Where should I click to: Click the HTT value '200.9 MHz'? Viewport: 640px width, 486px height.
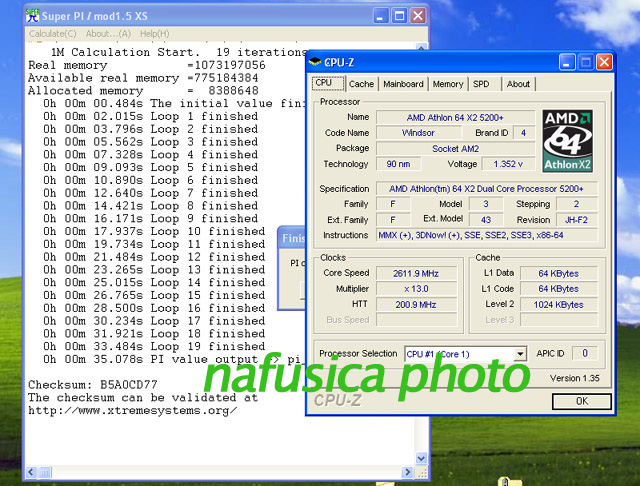(416, 305)
